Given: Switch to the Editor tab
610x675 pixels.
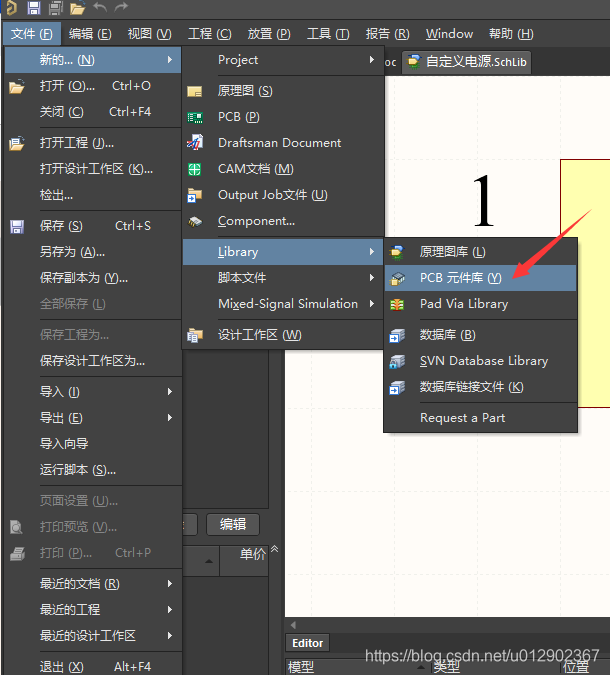Looking at the screenshot, I should tap(307, 643).
